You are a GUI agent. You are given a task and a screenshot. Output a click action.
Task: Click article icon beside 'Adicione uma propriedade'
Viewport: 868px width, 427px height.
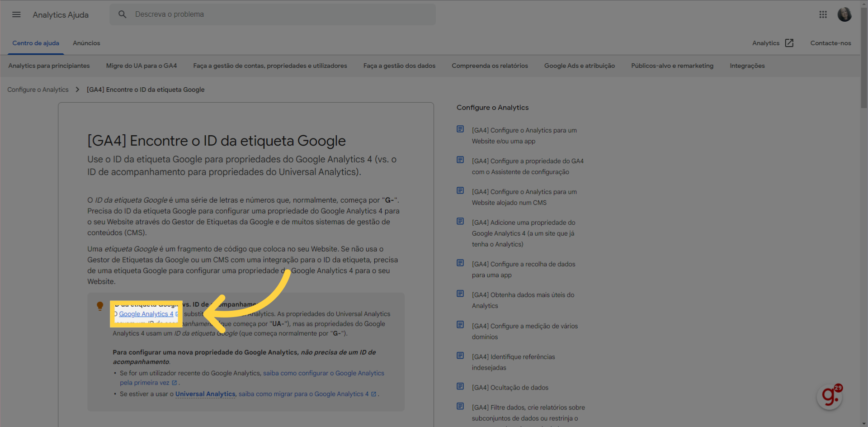tap(460, 222)
